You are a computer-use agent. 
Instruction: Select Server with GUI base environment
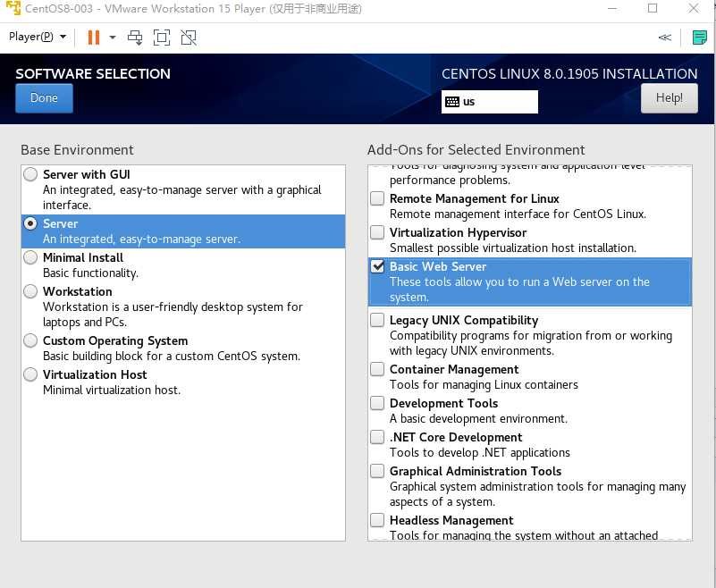[30, 174]
